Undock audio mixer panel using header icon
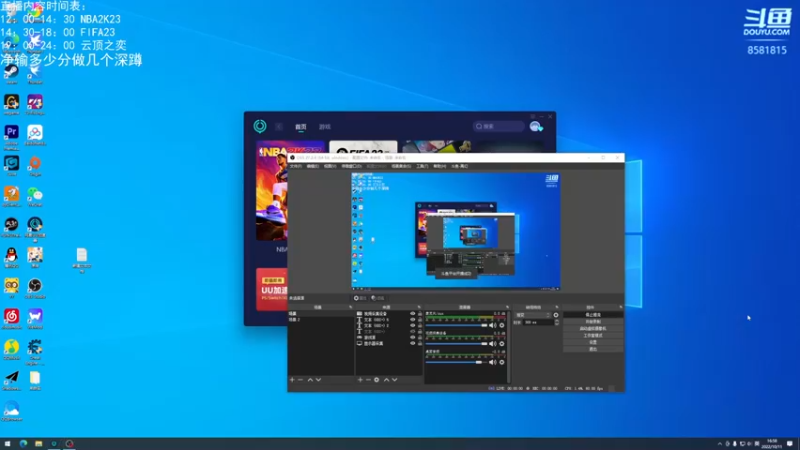Screen dimensions: 800x450 pyautogui.click(x=507, y=307)
